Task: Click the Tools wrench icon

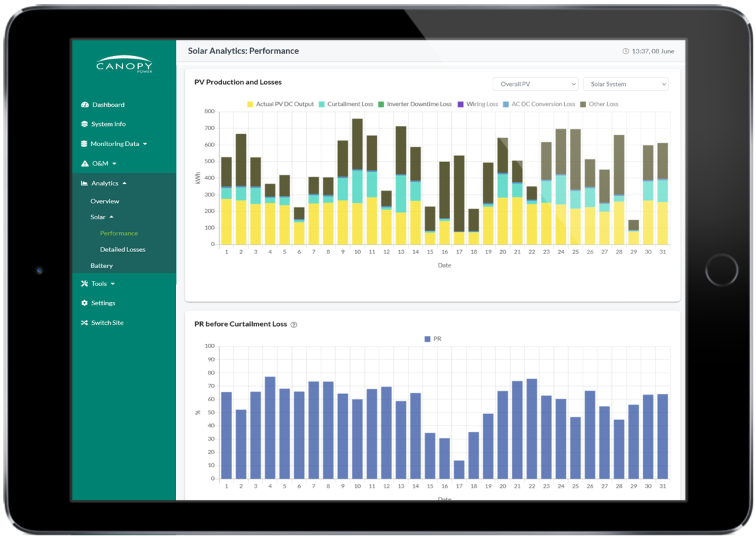Action: point(85,284)
